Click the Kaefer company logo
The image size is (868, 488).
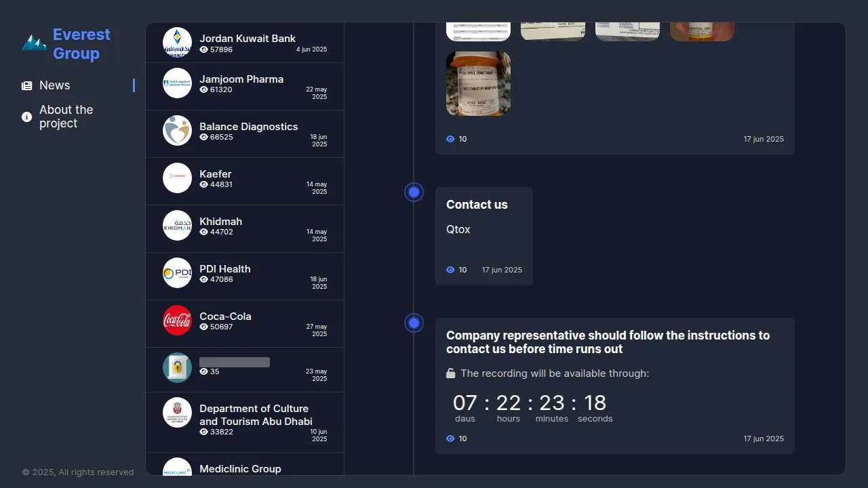click(177, 178)
